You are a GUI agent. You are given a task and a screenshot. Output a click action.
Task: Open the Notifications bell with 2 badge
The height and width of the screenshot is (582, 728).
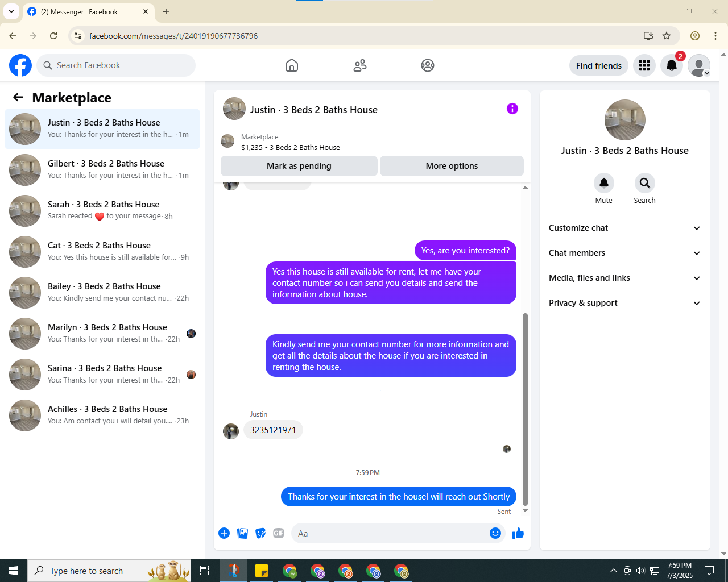point(672,65)
